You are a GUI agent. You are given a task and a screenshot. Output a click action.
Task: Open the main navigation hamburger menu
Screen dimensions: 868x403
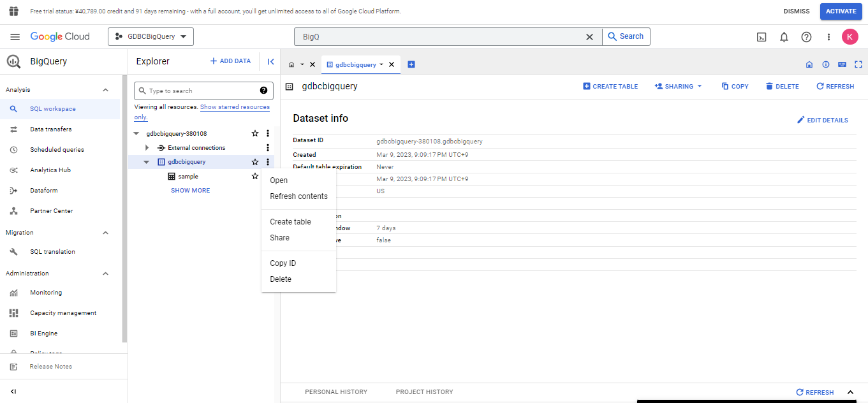(15, 37)
